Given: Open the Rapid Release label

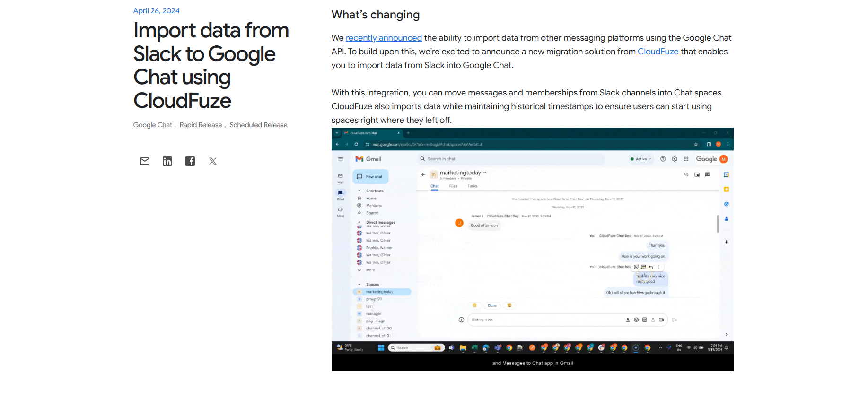Looking at the screenshot, I should point(201,125).
